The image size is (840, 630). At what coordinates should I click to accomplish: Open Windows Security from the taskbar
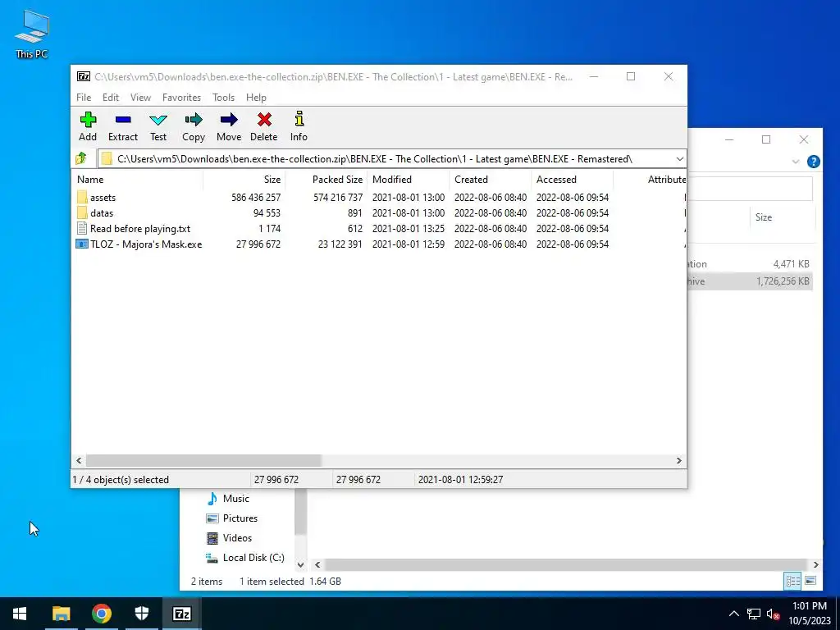[141, 614]
